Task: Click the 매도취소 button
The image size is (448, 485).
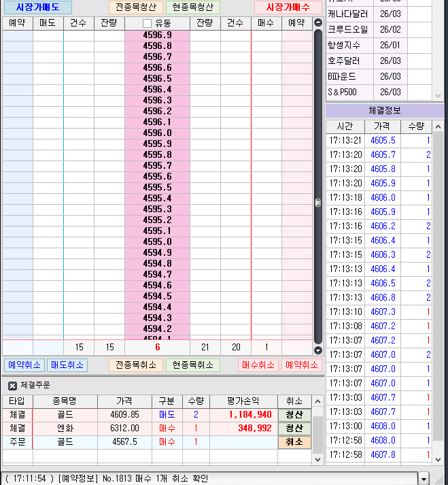Action: (x=68, y=365)
